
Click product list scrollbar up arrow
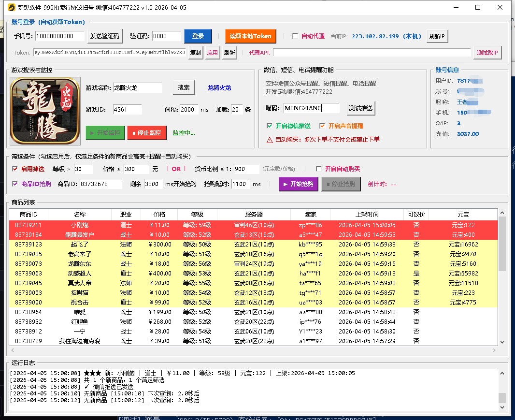pyautogui.click(x=502, y=213)
